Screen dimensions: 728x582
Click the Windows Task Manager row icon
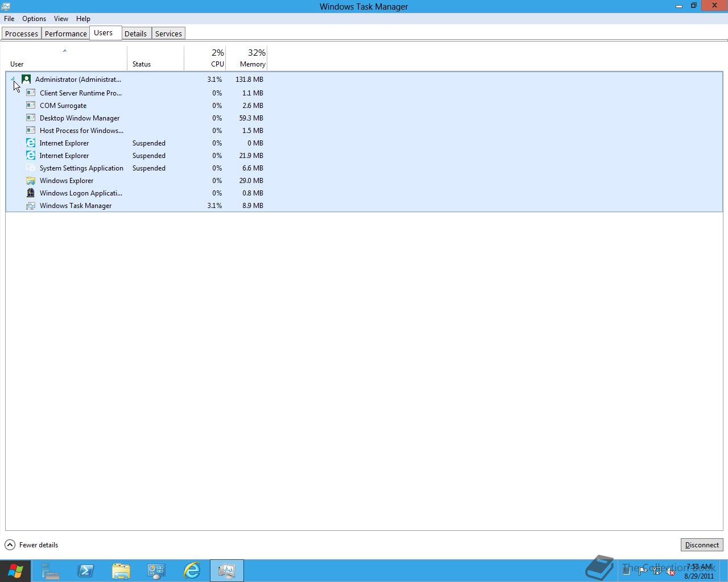pyautogui.click(x=31, y=205)
